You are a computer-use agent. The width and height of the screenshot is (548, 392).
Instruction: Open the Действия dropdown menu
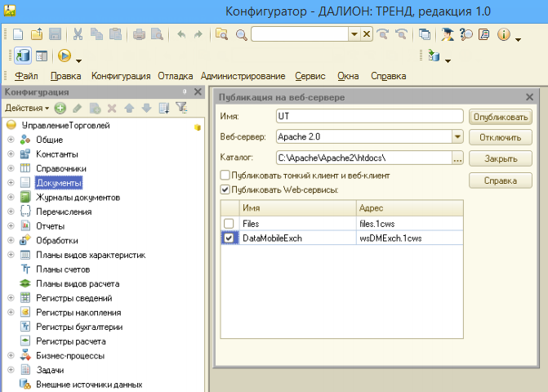tap(27, 109)
